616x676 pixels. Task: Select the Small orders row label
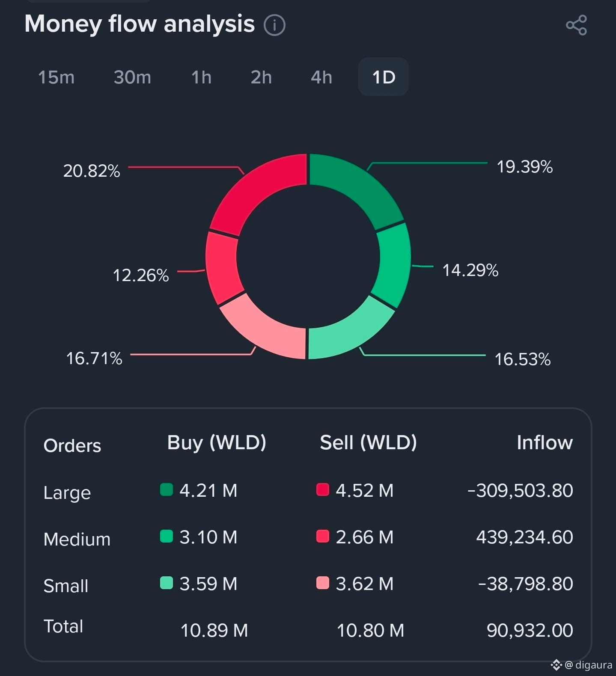point(66,586)
